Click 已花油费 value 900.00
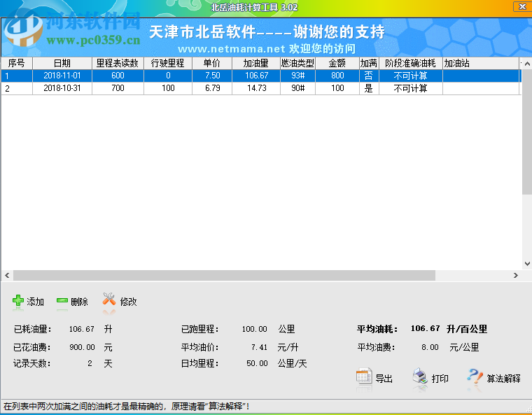The width and height of the screenshot is (532, 415). (x=82, y=347)
